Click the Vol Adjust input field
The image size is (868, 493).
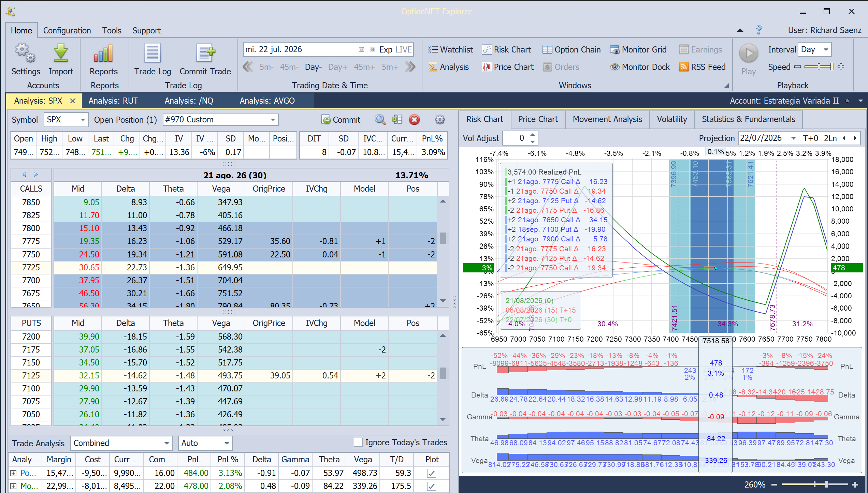516,138
